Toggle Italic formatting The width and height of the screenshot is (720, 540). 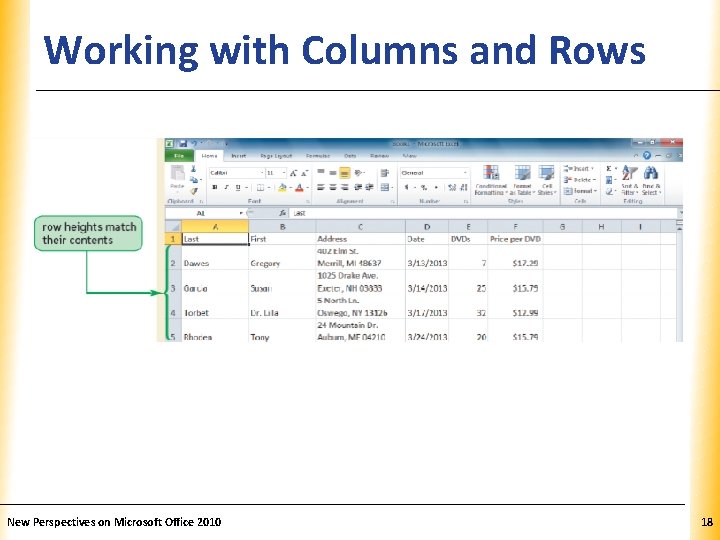[x=226, y=187]
